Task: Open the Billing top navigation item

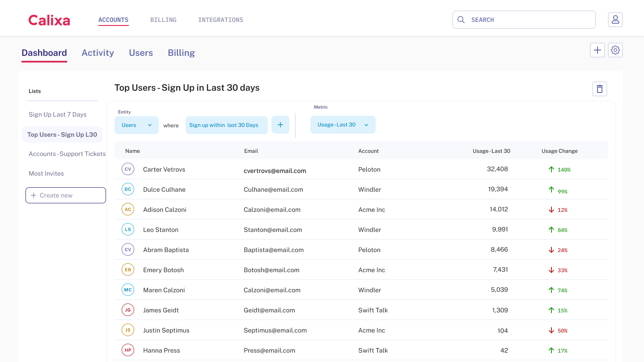Action: (163, 20)
